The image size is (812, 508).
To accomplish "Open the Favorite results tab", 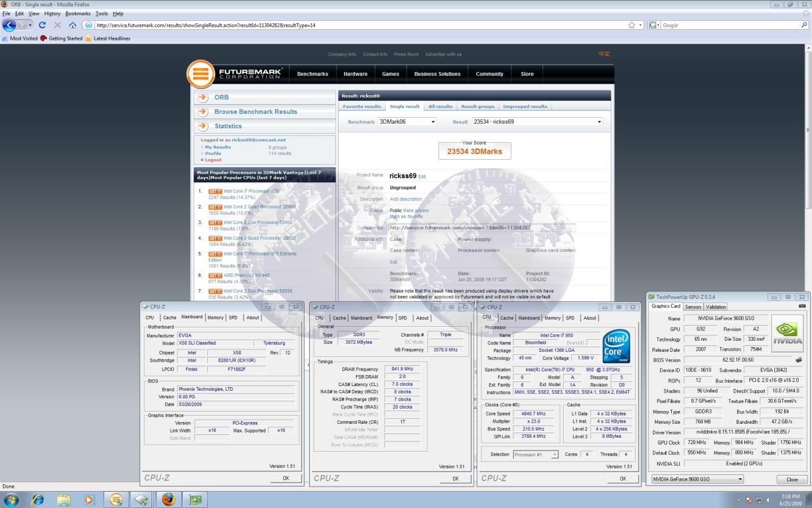I will (x=362, y=107).
